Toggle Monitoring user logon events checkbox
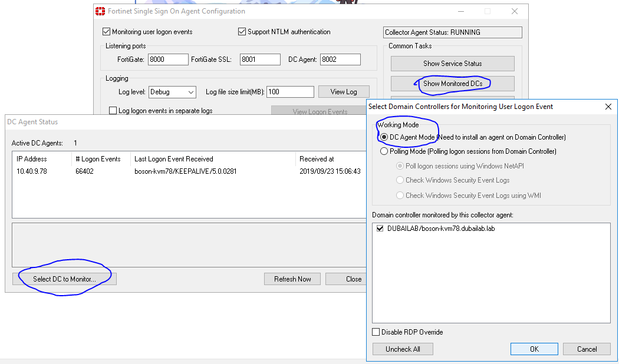The height and width of the screenshot is (364, 619). tap(106, 32)
